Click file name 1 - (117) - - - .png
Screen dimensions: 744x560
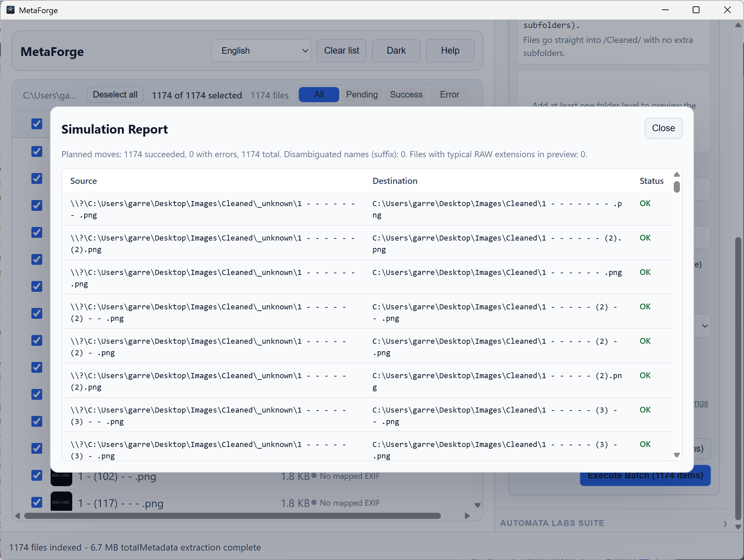(x=121, y=504)
